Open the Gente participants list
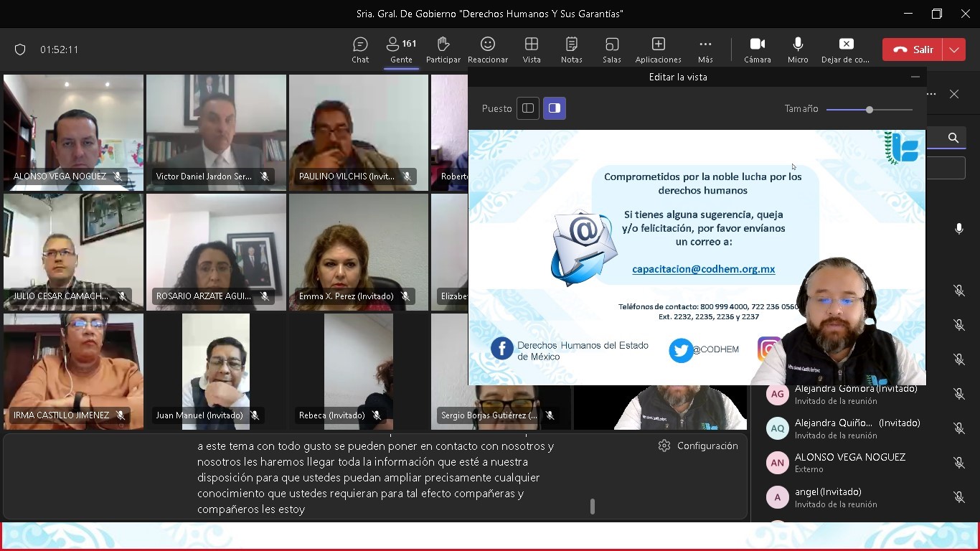 pos(401,50)
